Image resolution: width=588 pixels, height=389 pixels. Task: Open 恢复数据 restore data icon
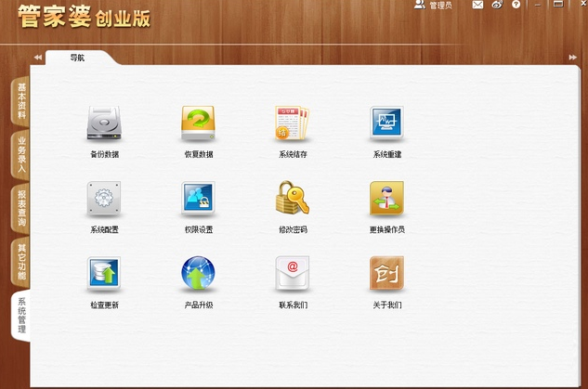(199, 123)
